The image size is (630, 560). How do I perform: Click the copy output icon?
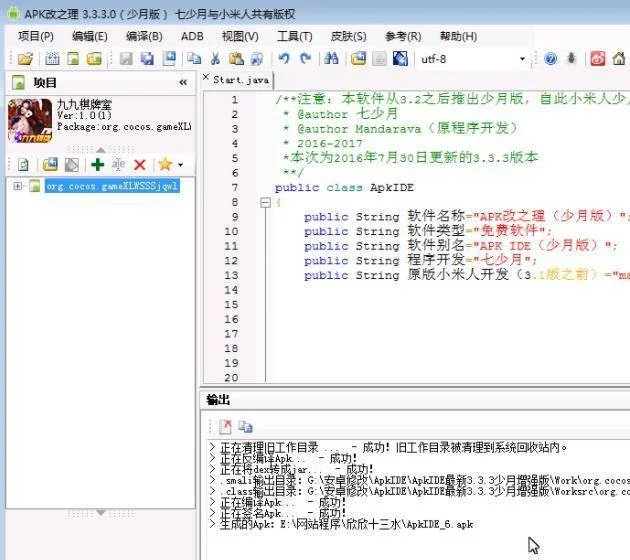(245, 426)
